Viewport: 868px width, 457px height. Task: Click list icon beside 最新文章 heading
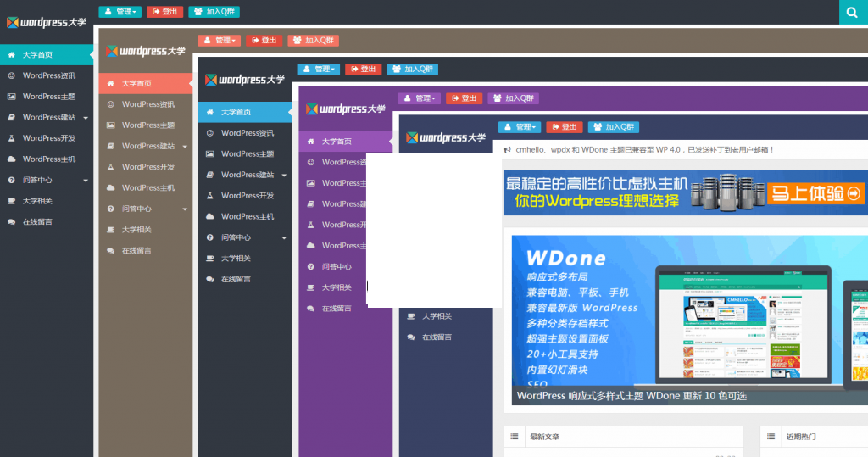[515, 437]
